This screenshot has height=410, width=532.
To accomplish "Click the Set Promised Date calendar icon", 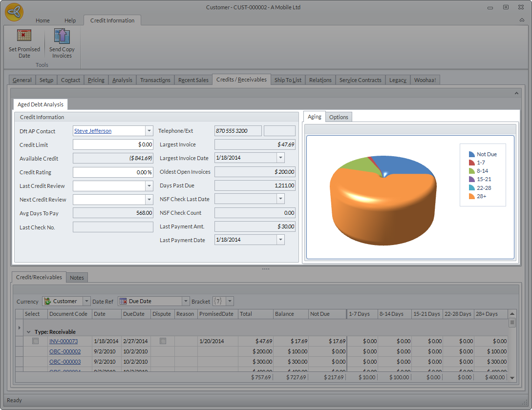I will click(x=24, y=36).
